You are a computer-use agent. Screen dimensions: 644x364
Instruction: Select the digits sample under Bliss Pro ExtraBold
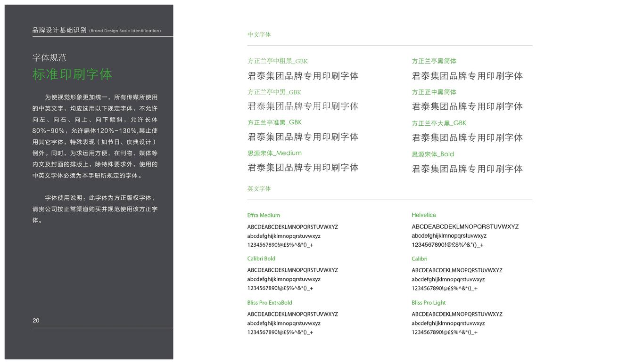pos(281,332)
